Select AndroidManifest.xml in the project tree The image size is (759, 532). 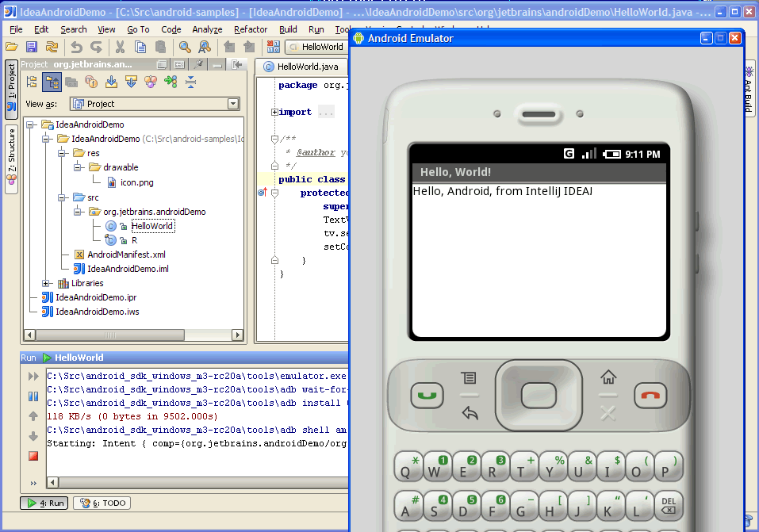click(x=126, y=255)
